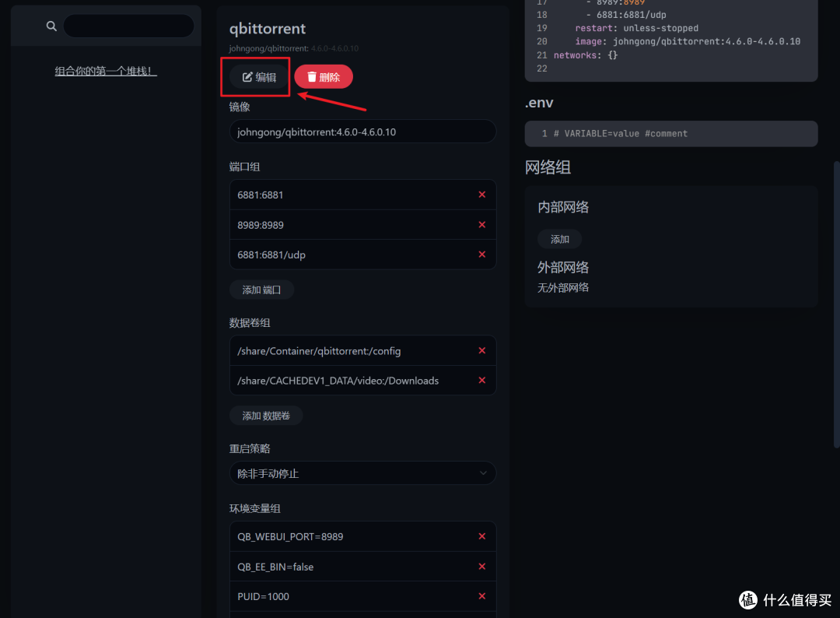The image size is (840, 618).
Task: Click the 6881:6881/udp port entry text
Action: (x=271, y=255)
